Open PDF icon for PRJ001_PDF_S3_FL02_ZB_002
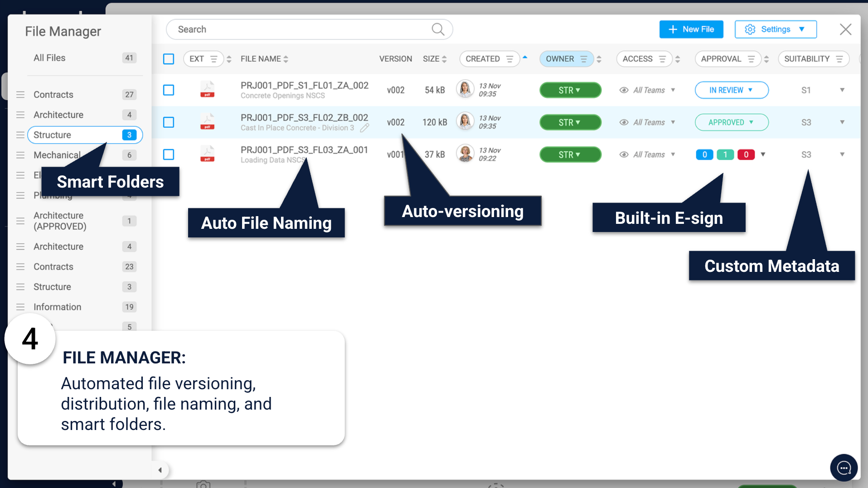Image resolution: width=868 pixels, height=488 pixels. [x=208, y=121]
